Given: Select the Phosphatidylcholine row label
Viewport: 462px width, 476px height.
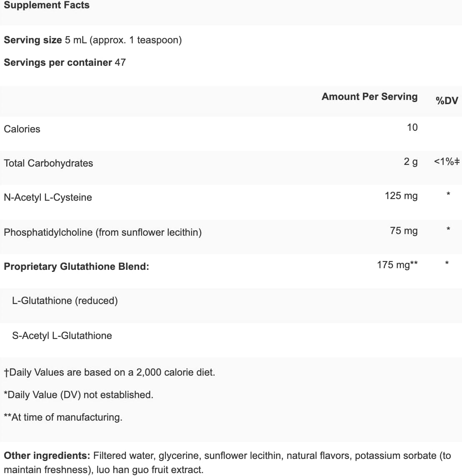Looking at the screenshot, I should tap(102, 232).
